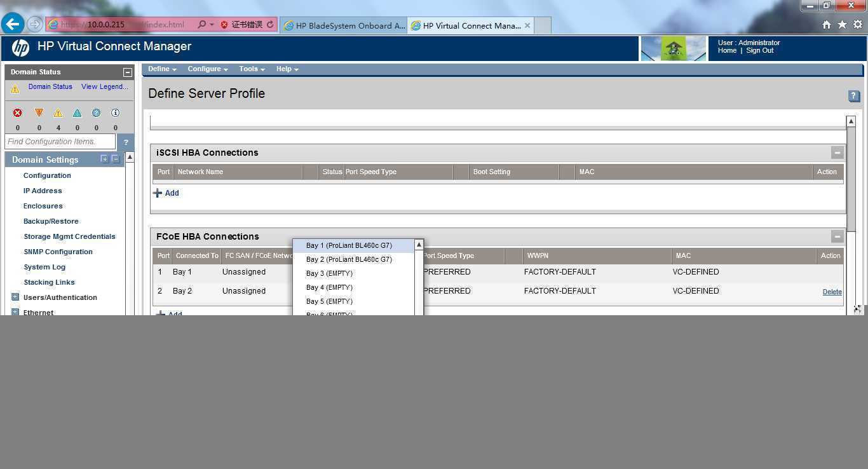This screenshot has height=469, width=868.
Task: Open the Stacking Links item
Action: pyautogui.click(x=49, y=282)
